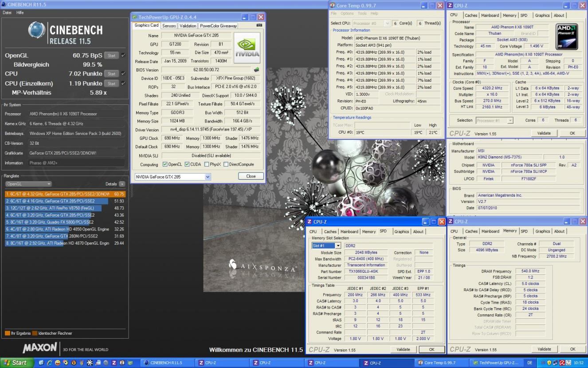Click the About tab in Memory CPU-Z window
Image resolution: width=588 pixels, height=368 pixels.
[x=559, y=231]
